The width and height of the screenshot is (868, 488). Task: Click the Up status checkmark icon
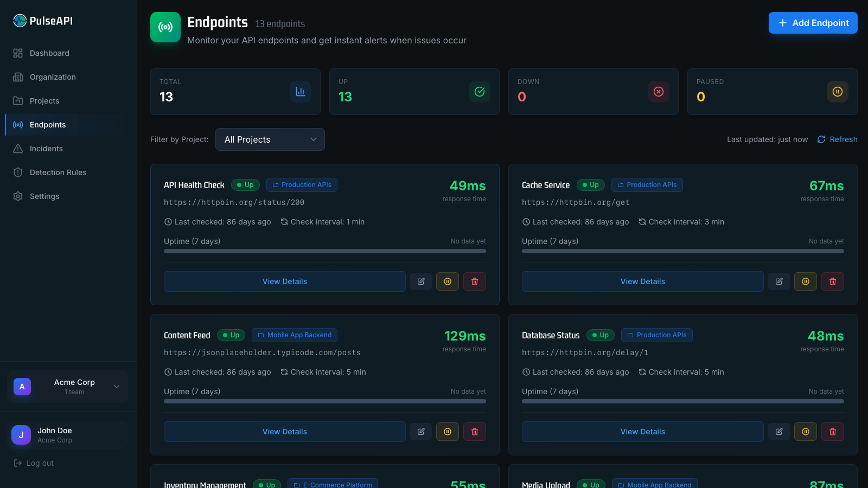[480, 92]
